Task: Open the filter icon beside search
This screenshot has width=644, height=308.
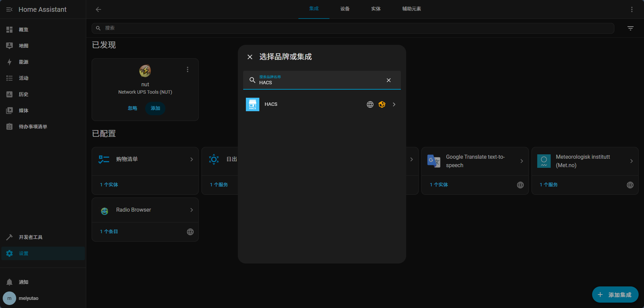Action: pos(630,28)
